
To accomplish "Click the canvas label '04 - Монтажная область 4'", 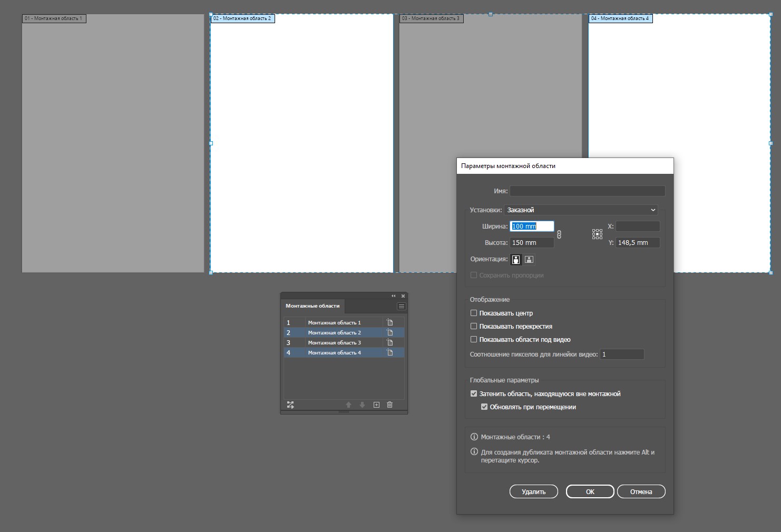I will [x=620, y=18].
